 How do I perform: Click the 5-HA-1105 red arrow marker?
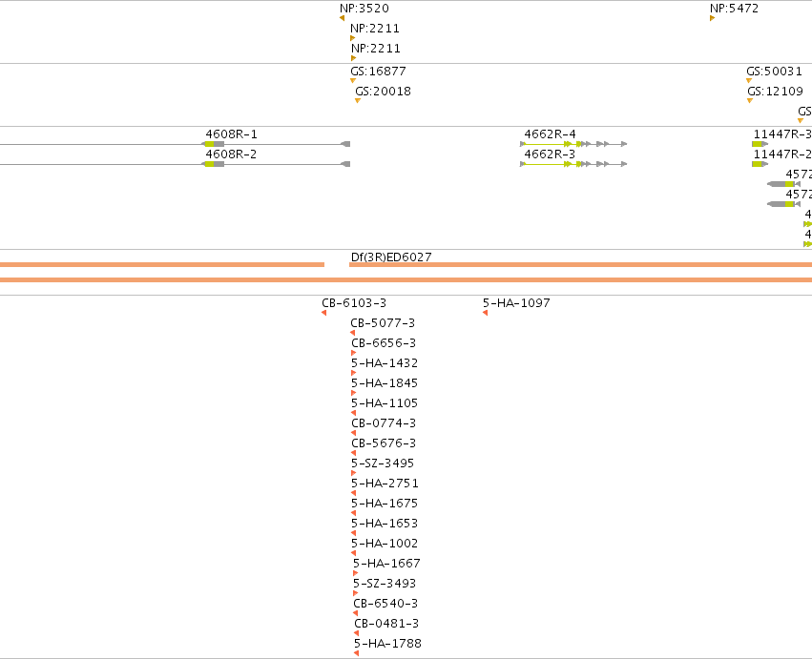354,413
